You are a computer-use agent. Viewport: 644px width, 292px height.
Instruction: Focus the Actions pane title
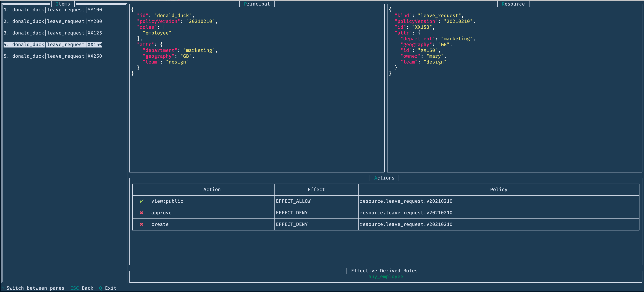(x=384, y=178)
